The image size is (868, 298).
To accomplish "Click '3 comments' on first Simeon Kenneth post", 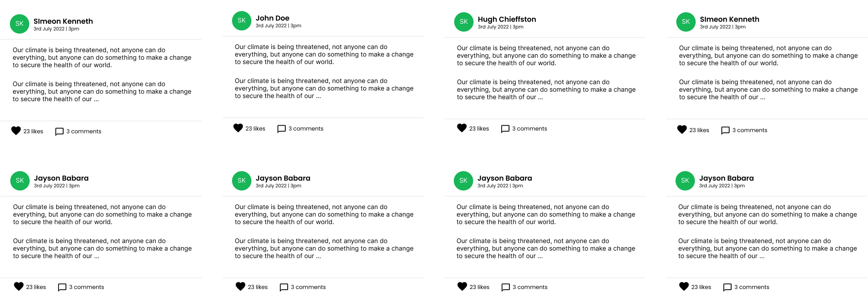I will (x=83, y=132).
